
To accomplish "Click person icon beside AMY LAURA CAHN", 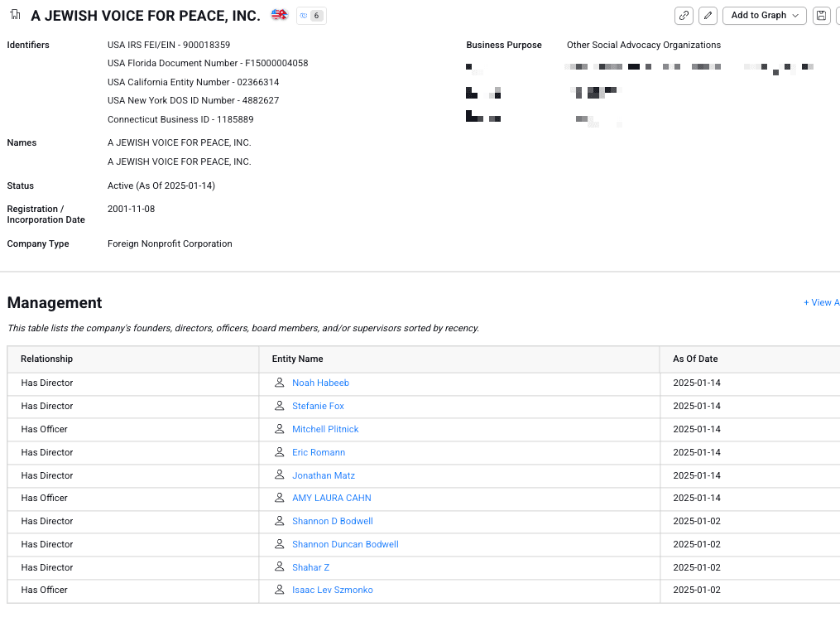I will (x=280, y=498).
